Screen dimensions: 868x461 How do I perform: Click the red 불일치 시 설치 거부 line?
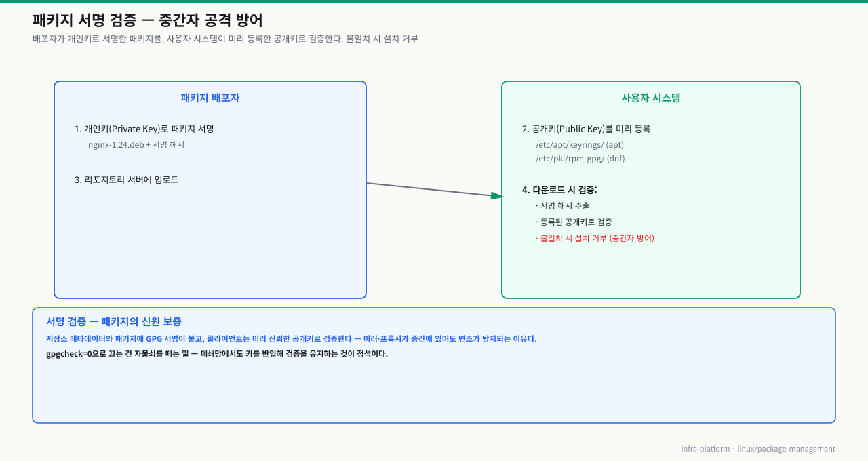pyautogui.click(x=595, y=238)
